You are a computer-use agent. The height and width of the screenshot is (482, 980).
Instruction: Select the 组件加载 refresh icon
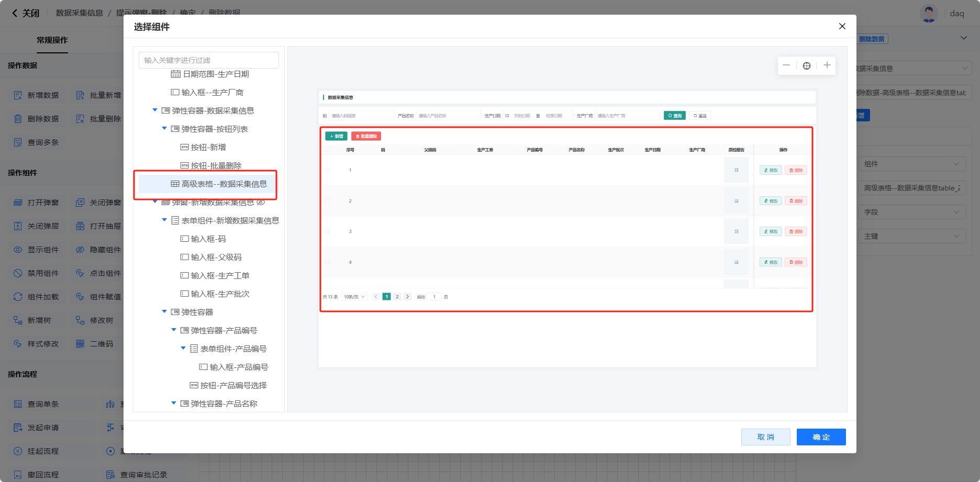point(18,297)
